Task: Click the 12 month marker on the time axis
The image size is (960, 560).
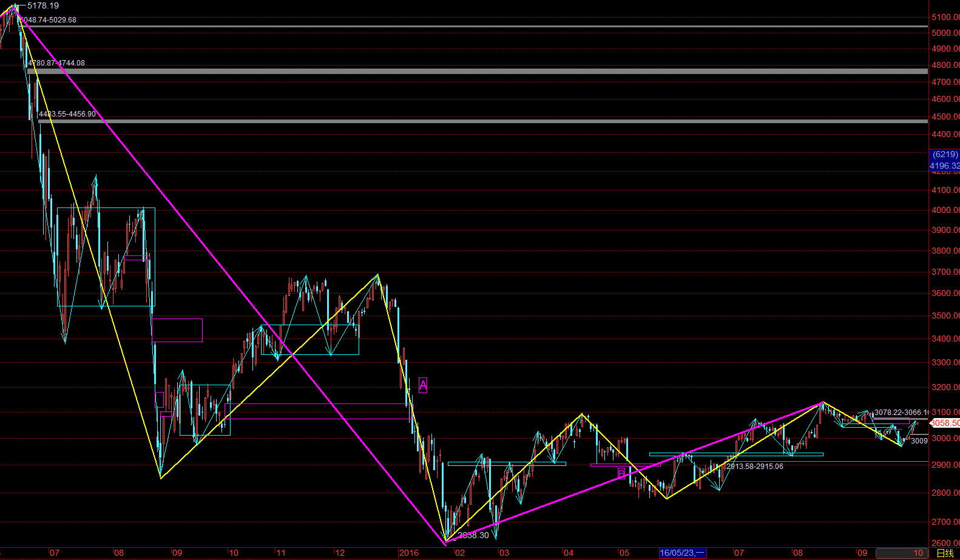Action: click(340, 553)
